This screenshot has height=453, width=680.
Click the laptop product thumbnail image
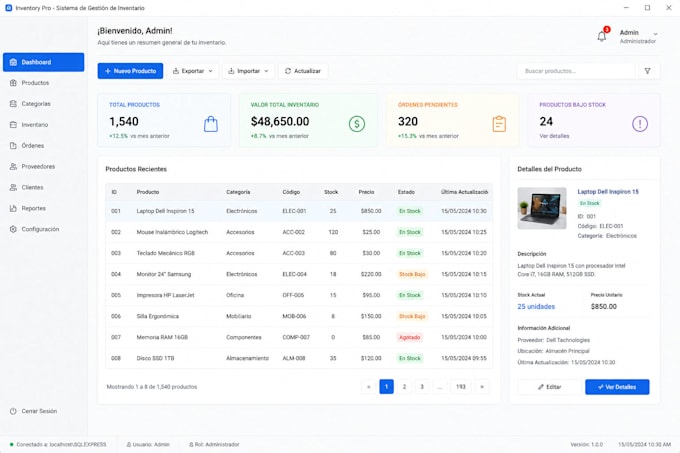point(542,208)
